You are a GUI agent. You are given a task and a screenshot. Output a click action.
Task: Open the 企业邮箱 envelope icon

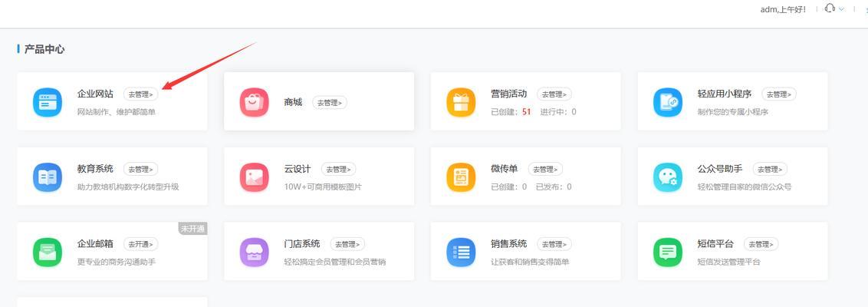click(47, 253)
